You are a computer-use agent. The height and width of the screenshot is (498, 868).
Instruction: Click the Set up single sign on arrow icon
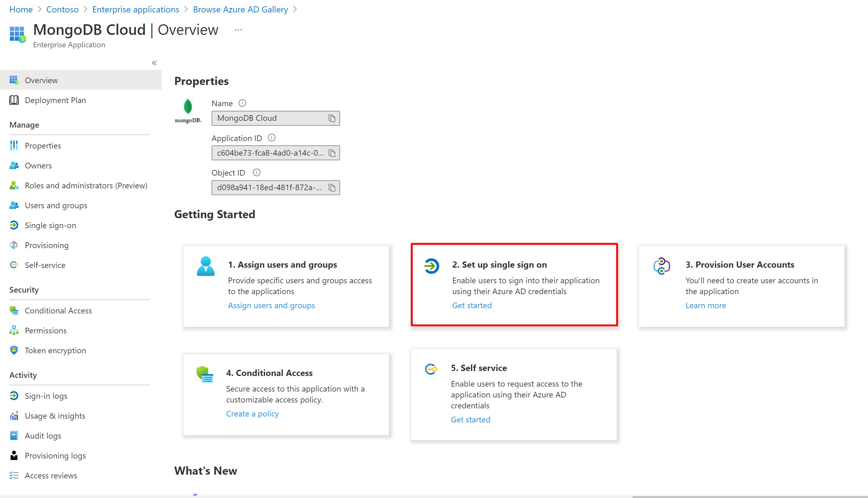(x=432, y=266)
